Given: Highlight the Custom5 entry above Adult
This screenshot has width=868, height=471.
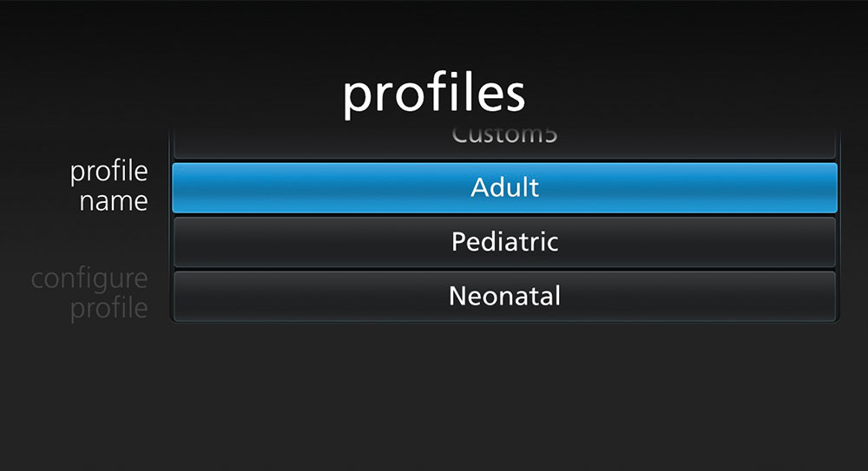Looking at the screenshot, I should coord(504,141).
